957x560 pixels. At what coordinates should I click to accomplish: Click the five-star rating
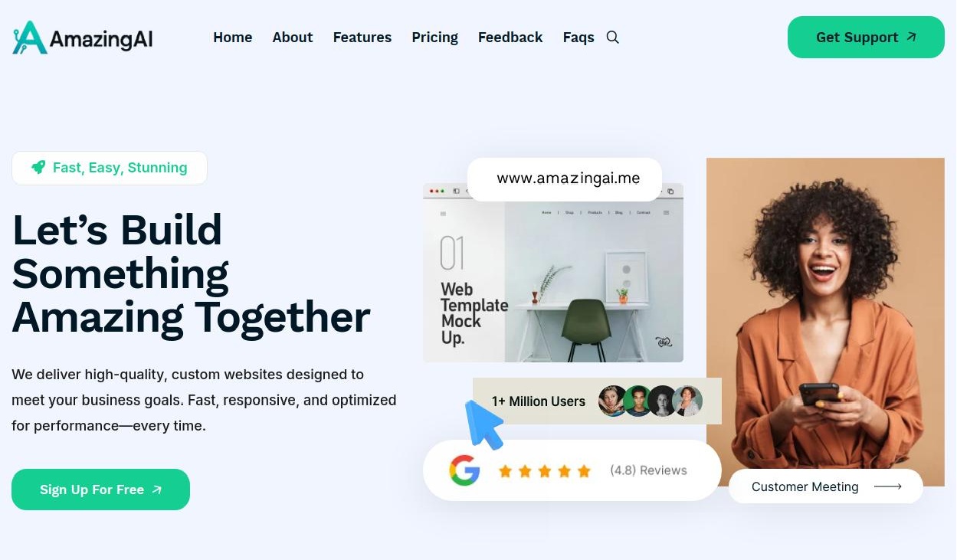[545, 471]
